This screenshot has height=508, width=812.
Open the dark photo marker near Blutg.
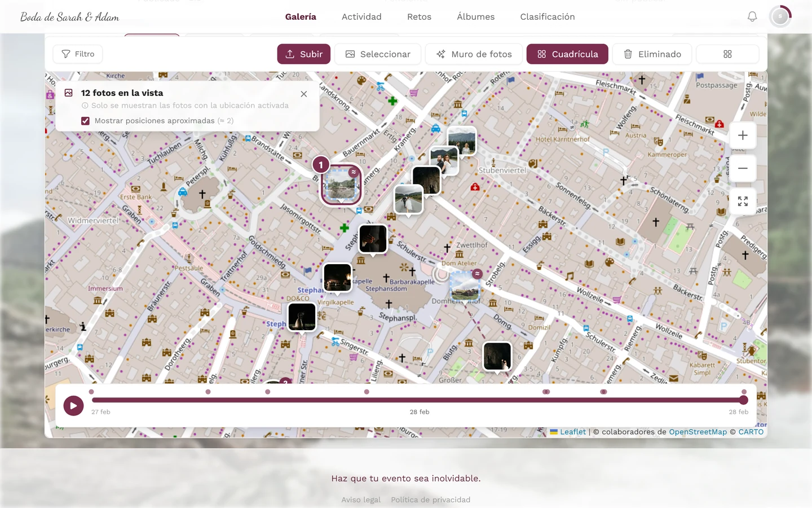click(x=497, y=356)
